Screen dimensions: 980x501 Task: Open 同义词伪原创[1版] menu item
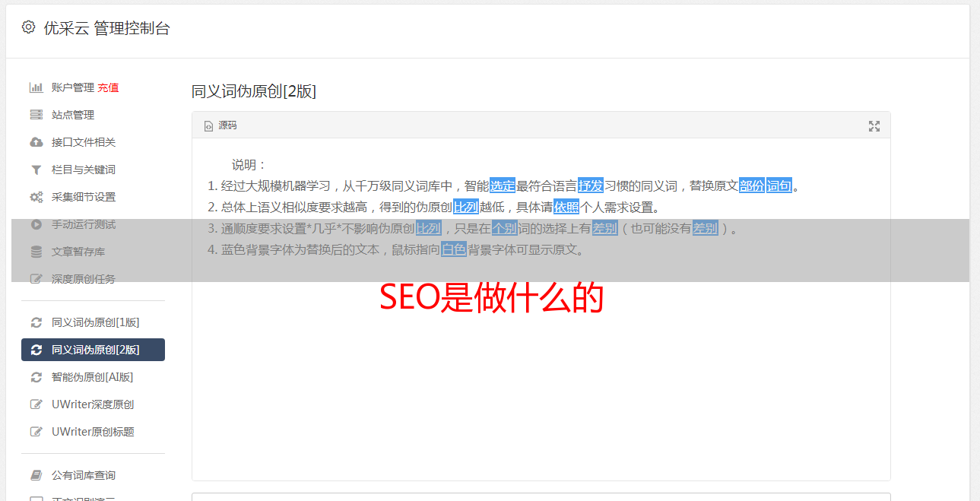point(95,322)
